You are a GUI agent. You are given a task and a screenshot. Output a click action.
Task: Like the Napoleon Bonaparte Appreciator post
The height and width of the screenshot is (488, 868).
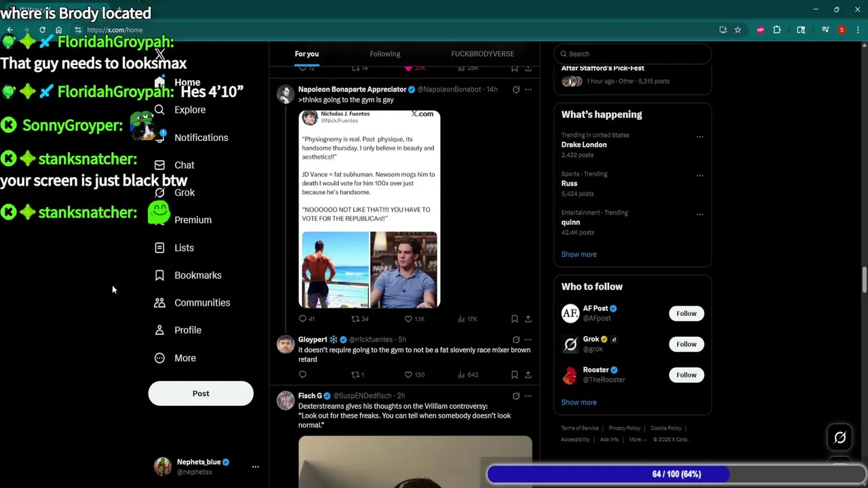tap(408, 319)
